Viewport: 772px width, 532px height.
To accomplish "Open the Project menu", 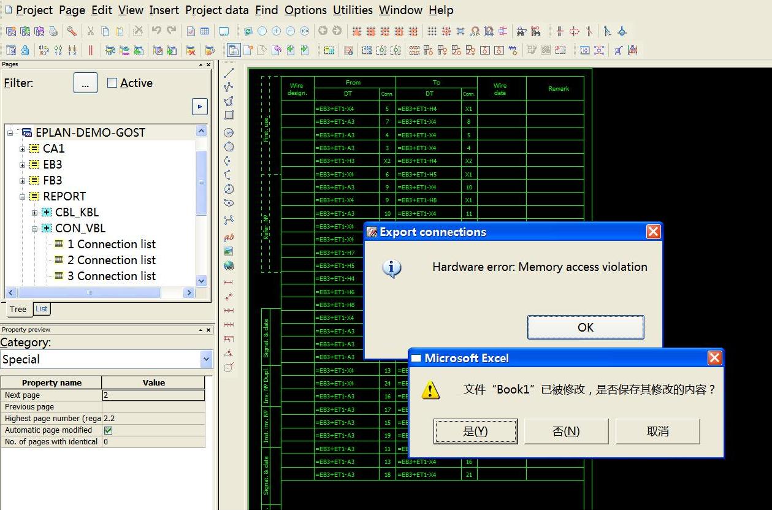I will pyautogui.click(x=34, y=10).
